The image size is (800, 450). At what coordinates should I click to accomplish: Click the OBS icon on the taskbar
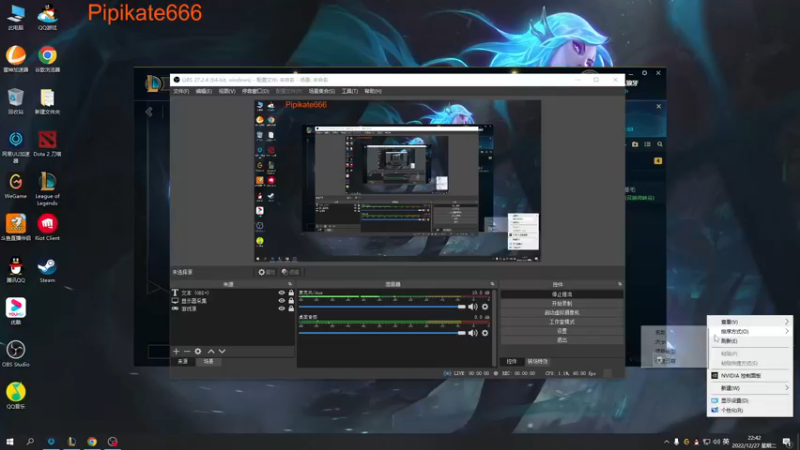[x=112, y=441]
